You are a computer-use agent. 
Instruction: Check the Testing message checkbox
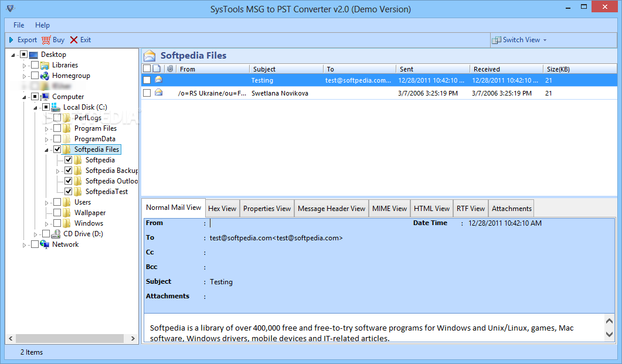[147, 80]
